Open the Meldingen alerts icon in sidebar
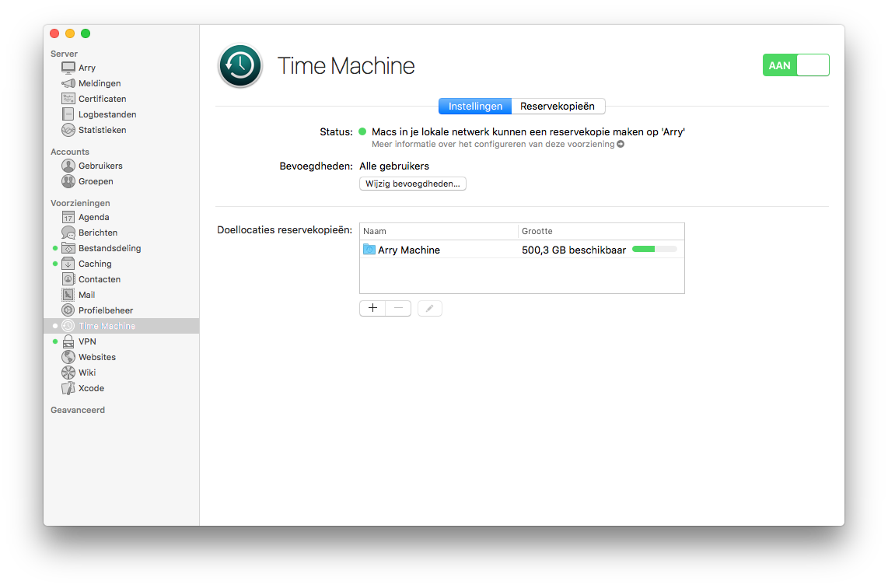The height and width of the screenshot is (588, 888). tap(68, 83)
